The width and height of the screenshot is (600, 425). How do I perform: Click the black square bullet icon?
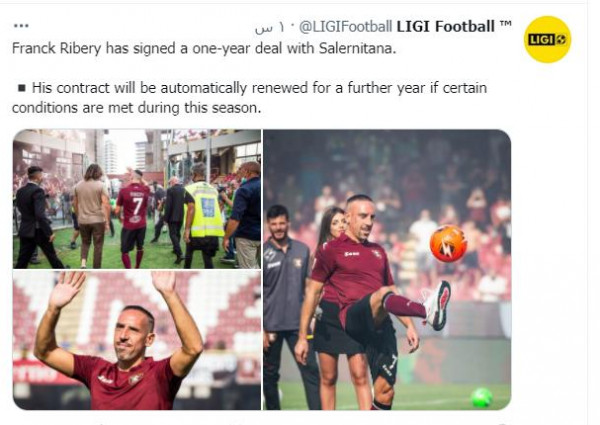pyautogui.click(x=22, y=88)
